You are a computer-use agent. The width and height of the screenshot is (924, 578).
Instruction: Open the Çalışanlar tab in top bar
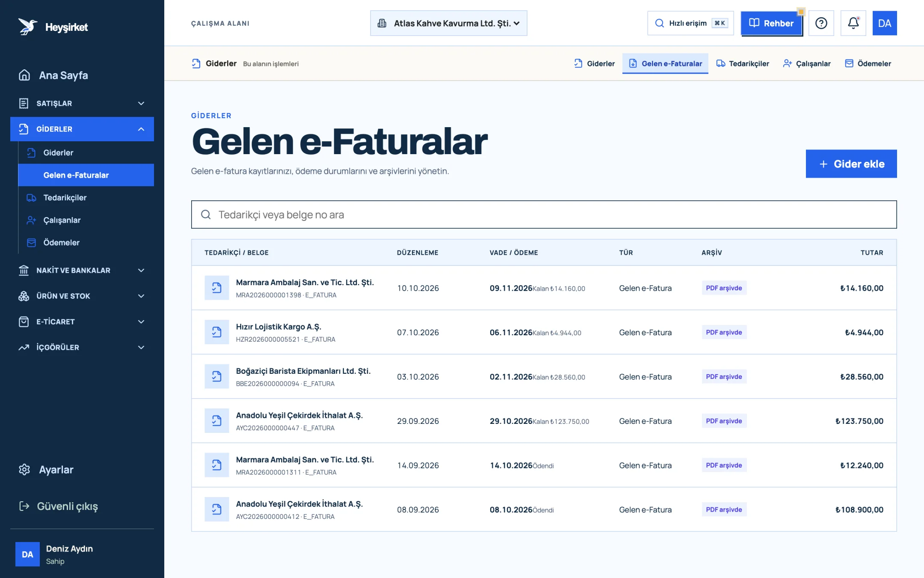click(807, 63)
